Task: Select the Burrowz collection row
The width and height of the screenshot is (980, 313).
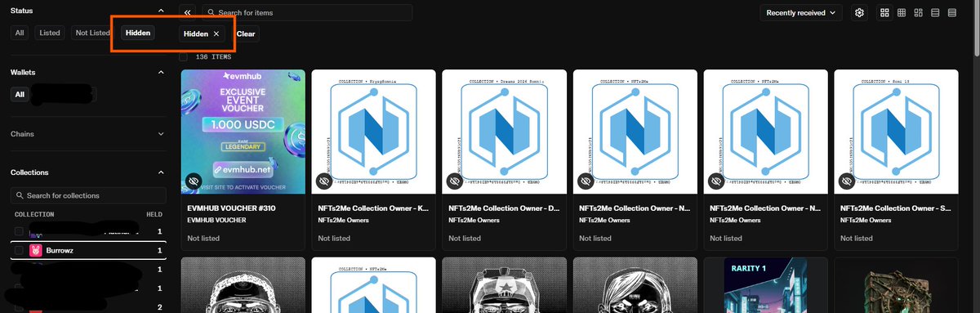Action: pyautogui.click(x=88, y=250)
